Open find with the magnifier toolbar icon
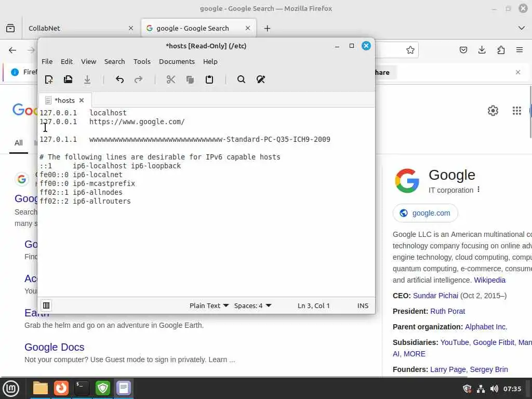Screen dimensions: 532x399 click(241, 79)
